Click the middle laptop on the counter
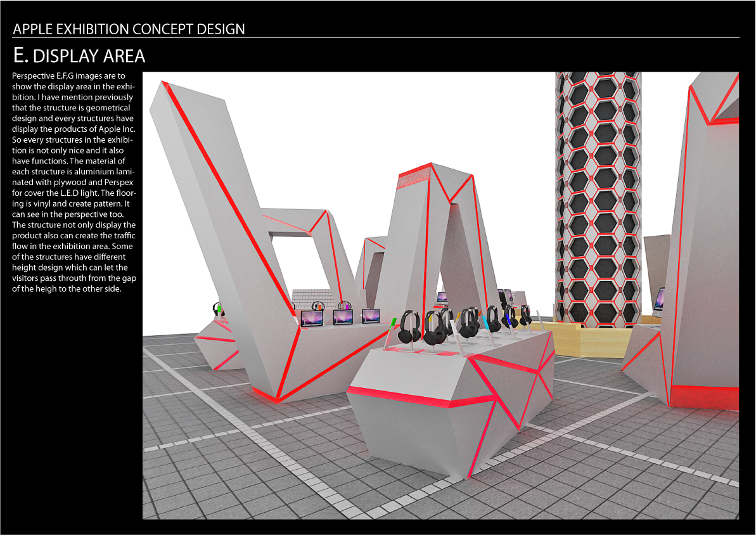The width and height of the screenshot is (756, 535). click(x=343, y=317)
